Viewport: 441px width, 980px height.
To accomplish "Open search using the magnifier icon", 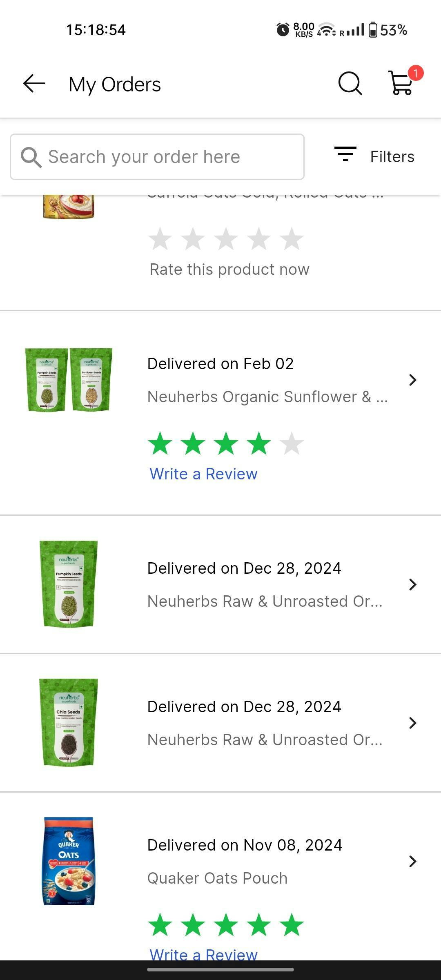I will click(x=350, y=84).
